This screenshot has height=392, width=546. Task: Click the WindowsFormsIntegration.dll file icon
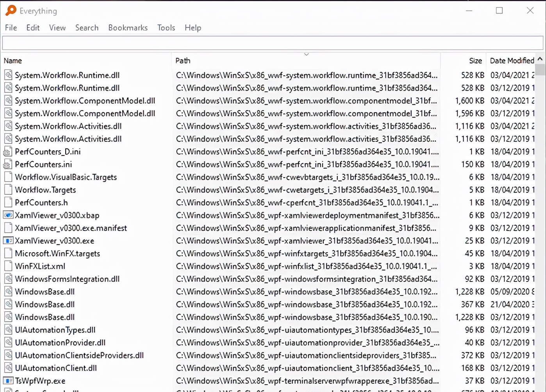tap(8, 279)
